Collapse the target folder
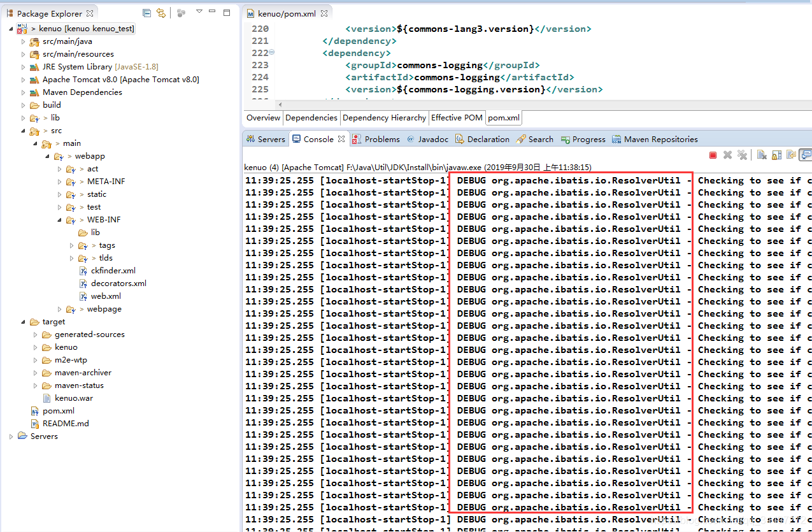 point(23,322)
